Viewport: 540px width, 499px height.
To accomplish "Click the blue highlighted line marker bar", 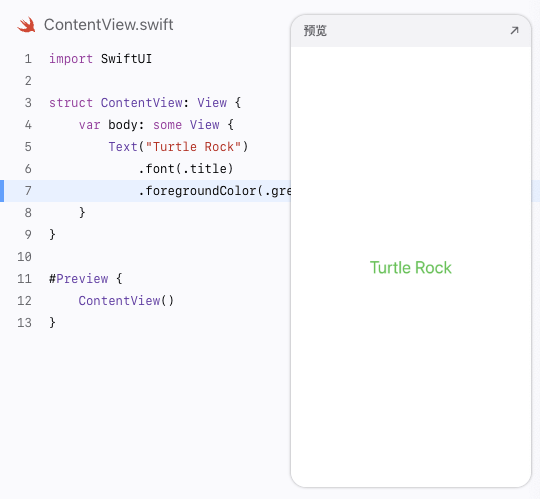I will (x=2, y=190).
